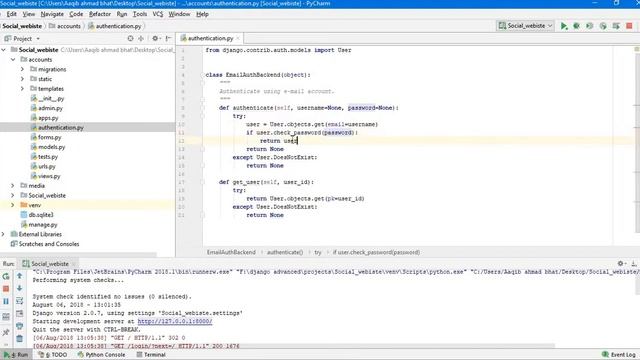Viewport: 640px width, 360px height.
Task: Open the Python Console tool window
Action: [101, 355]
